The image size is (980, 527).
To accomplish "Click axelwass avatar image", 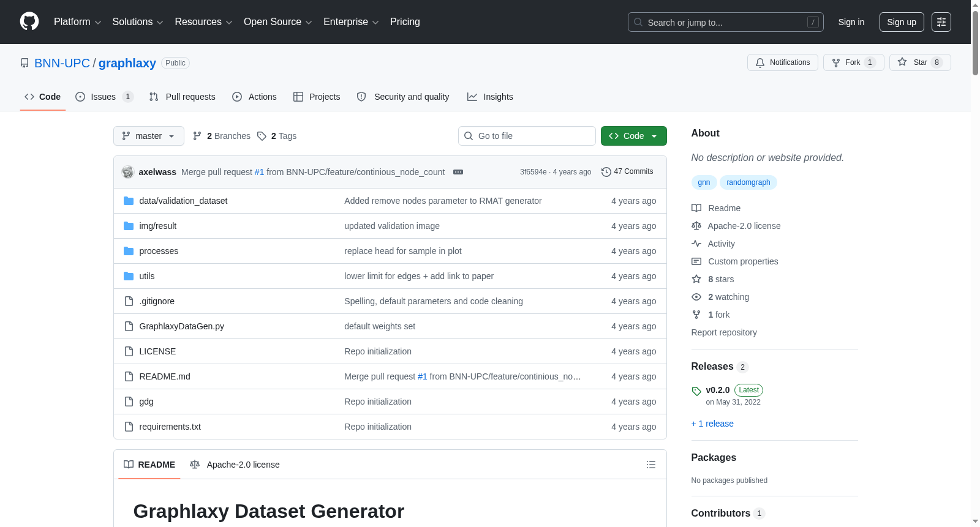I will click(127, 172).
